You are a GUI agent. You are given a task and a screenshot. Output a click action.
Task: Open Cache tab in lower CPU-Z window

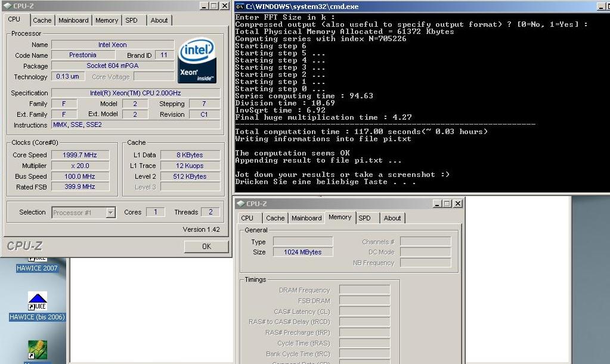tap(275, 218)
